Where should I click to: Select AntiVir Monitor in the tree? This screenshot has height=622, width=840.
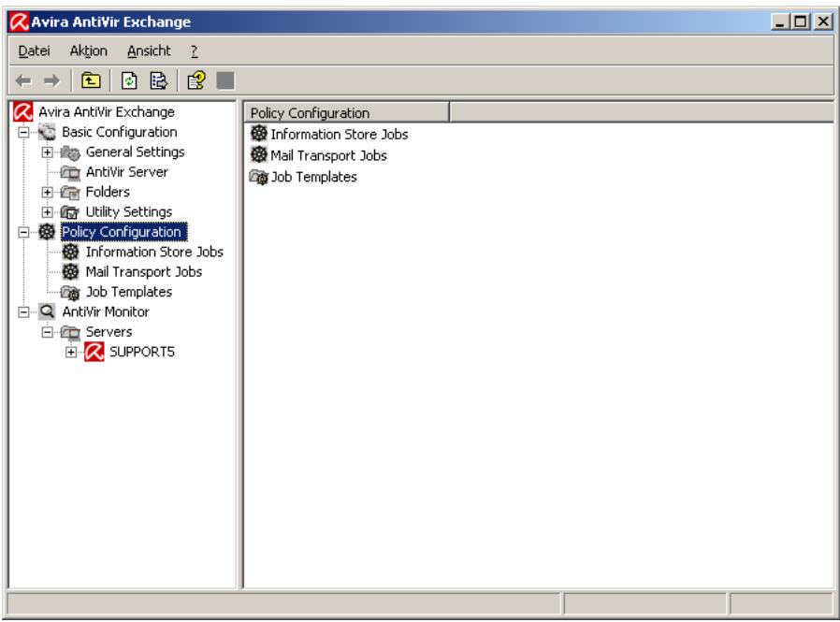106,311
